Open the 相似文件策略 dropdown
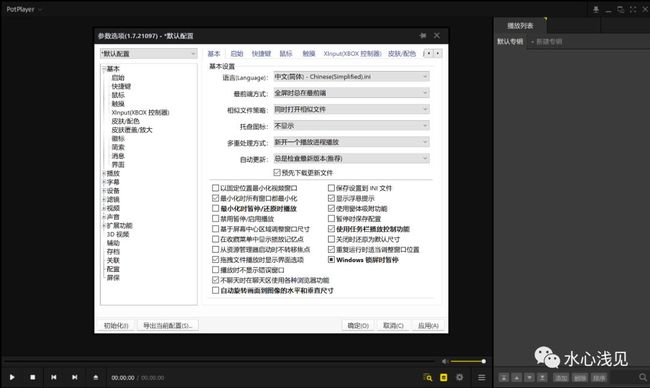The image size is (650, 388). 351,109
